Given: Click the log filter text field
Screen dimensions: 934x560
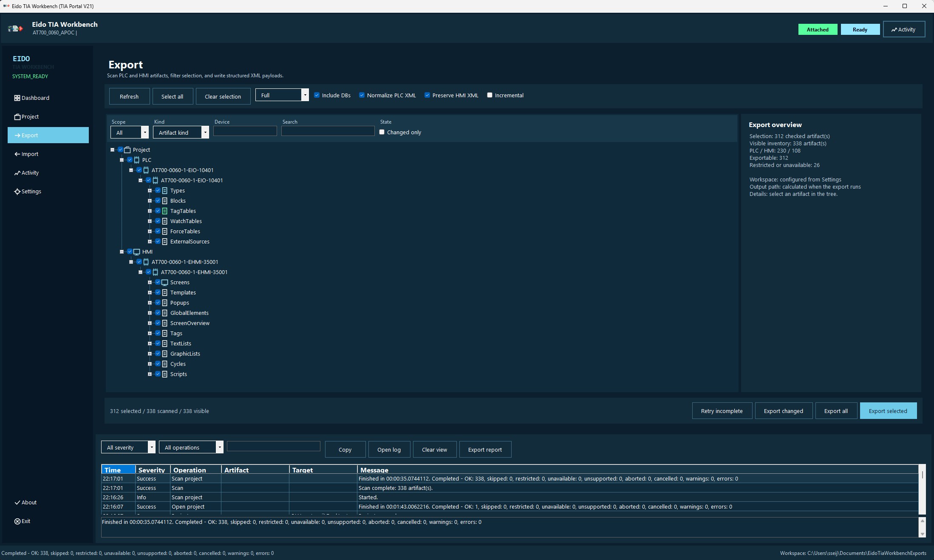Looking at the screenshot, I should tap(274, 446).
